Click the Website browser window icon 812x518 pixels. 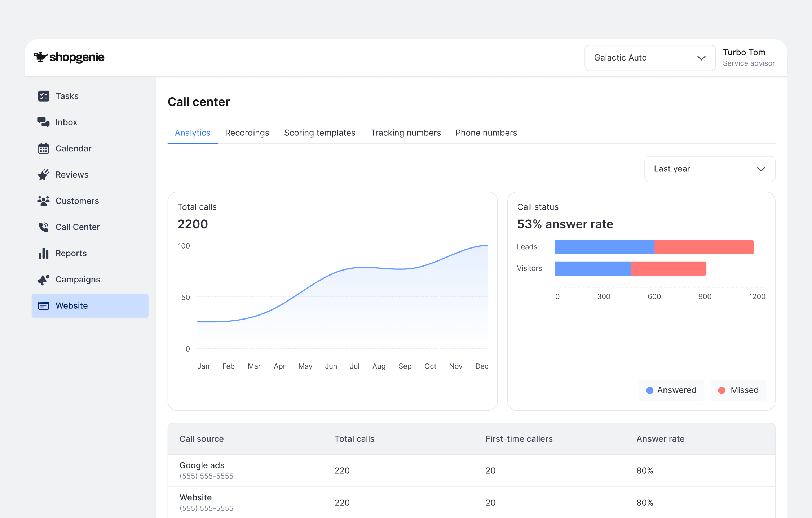click(x=43, y=306)
